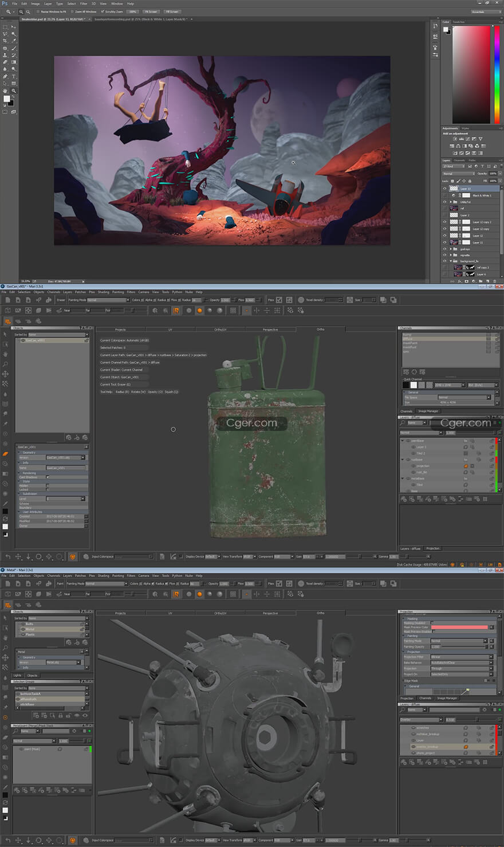The width and height of the screenshot is (504, 847).
Task: Open the Painting Mode dropdown in GasCan Mari window
Action: 108,300
